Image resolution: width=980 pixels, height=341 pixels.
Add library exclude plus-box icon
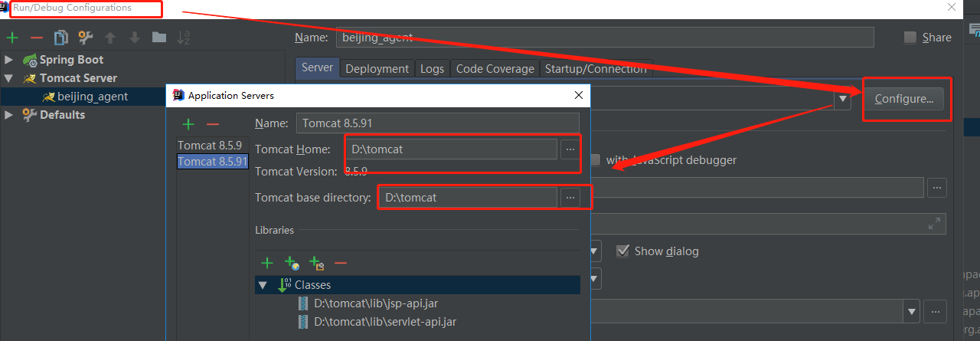point(316,263)
